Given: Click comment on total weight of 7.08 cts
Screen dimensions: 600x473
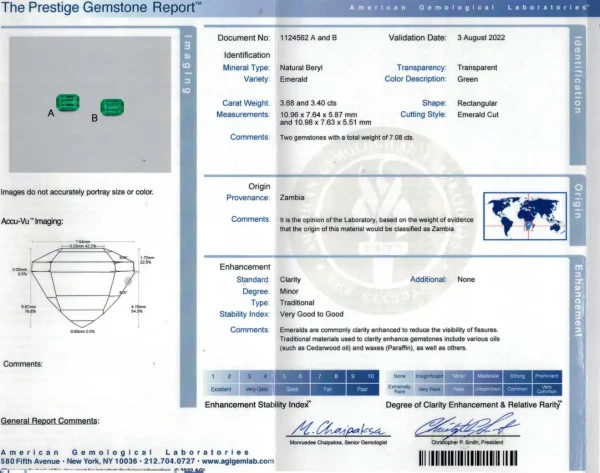Looking at the screenshot, I should point(347,137).
